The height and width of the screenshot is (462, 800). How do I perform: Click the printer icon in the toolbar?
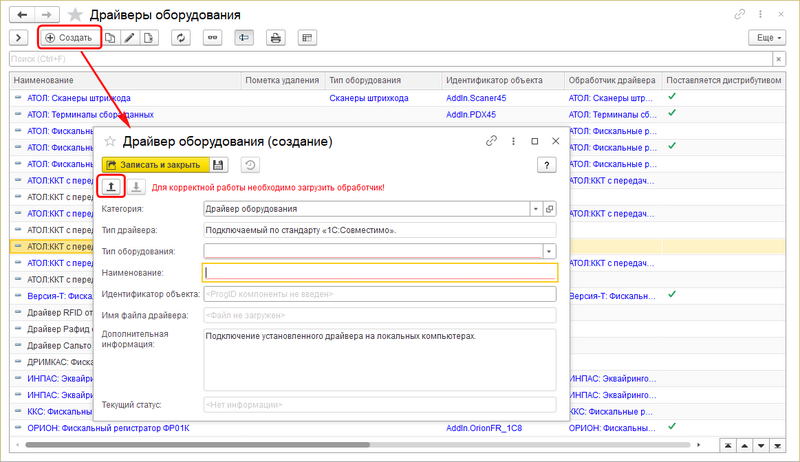[276, 37]
